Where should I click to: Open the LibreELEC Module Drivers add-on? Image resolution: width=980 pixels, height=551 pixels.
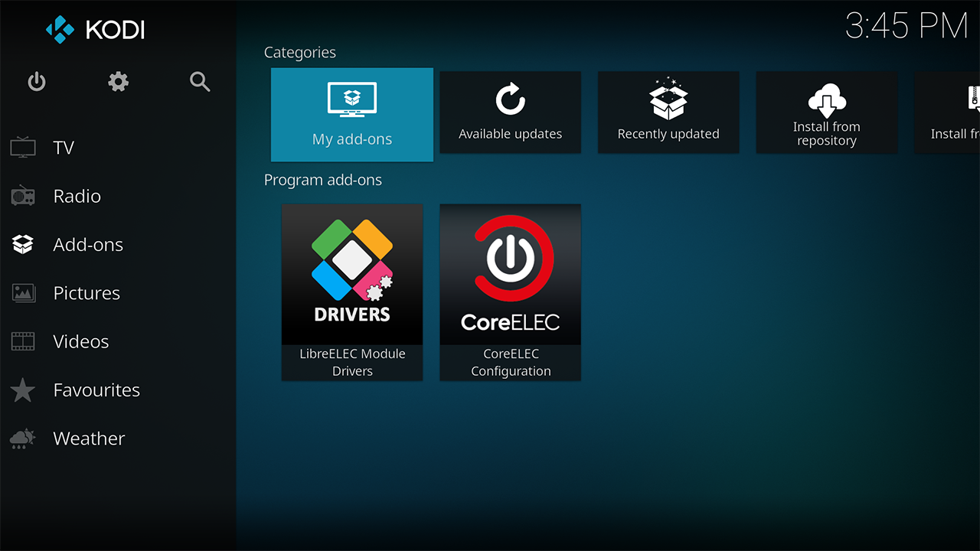click(x=352, y=292)
